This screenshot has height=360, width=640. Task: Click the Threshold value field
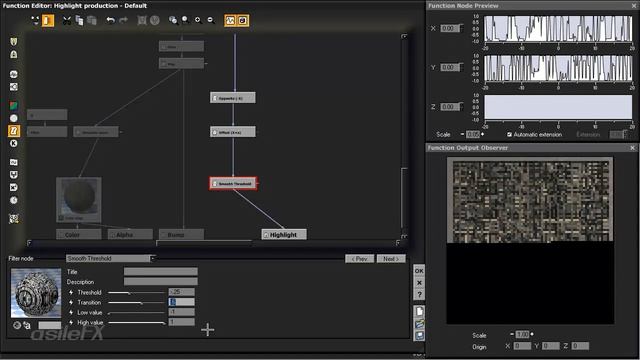(182, 292)
